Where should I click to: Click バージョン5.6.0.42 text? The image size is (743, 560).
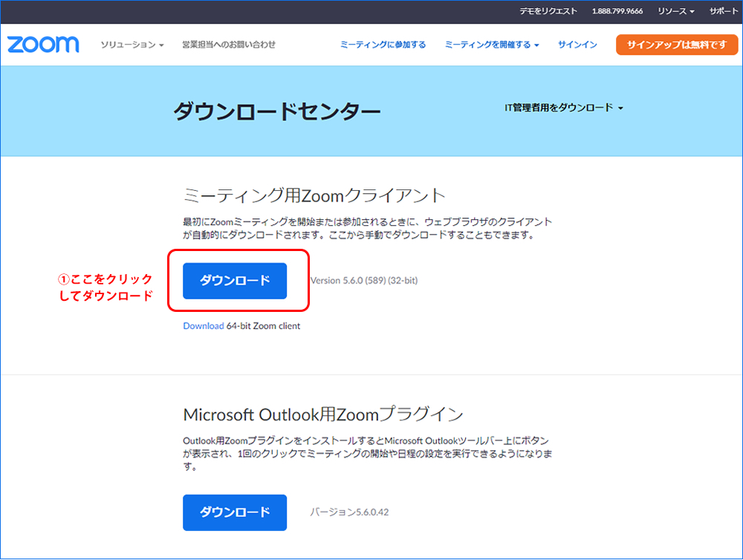tap(349, 512)
